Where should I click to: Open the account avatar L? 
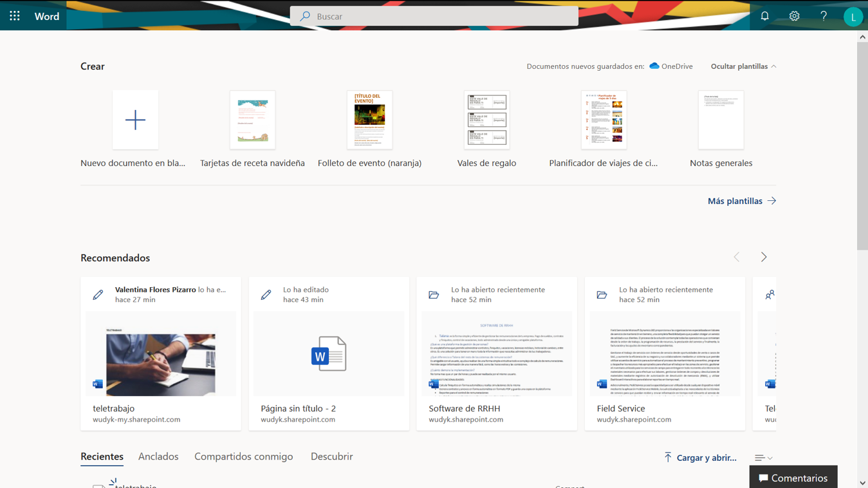[x=853, y=17]
